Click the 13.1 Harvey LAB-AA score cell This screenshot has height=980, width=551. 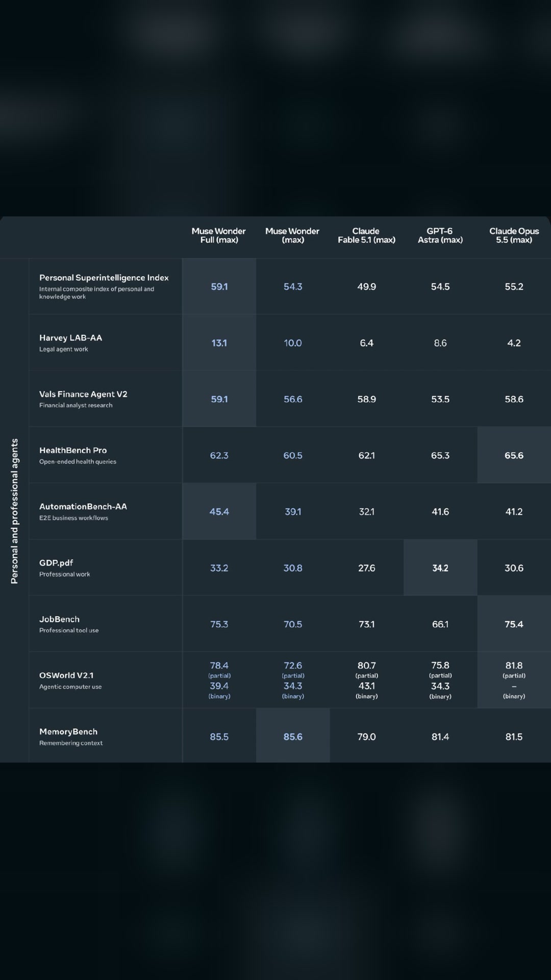click(x=219, y=342)
